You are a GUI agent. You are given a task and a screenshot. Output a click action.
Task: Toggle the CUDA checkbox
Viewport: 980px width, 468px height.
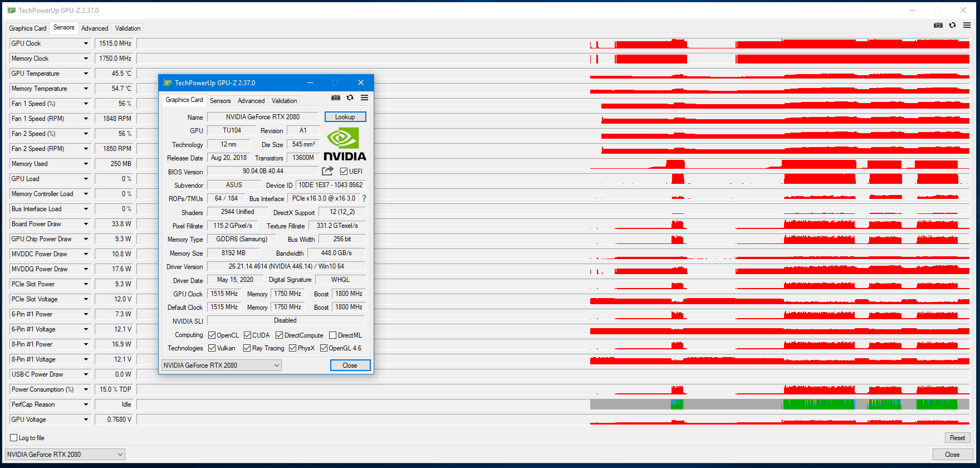click(247, 335)
